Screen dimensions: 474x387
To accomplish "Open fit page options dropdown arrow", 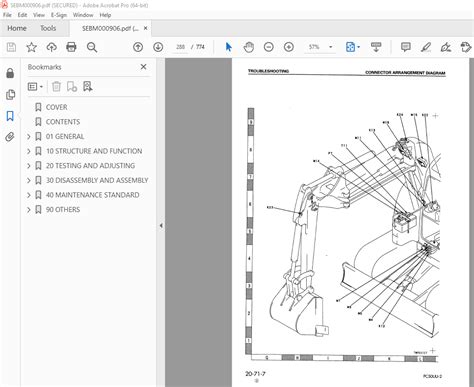I will point(359,47).
